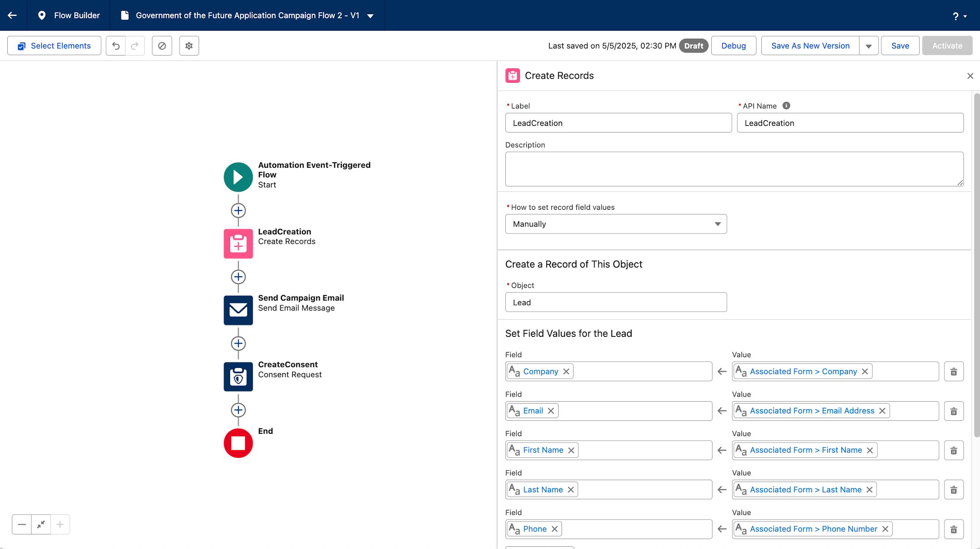Open How to set record field values dropdown

click(x=616, y=224)
